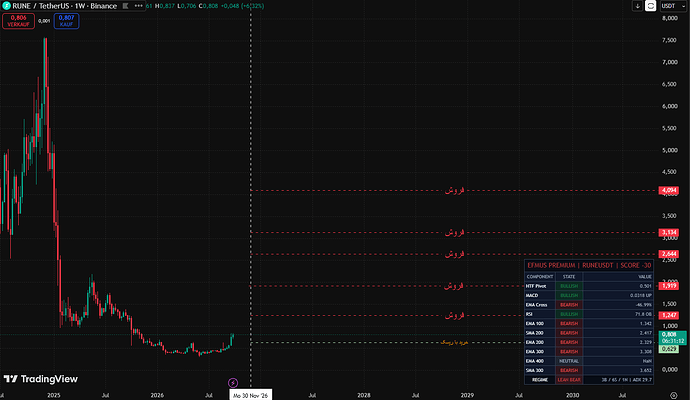
Task: Click the RSI row label
Action: click(529, 314)
